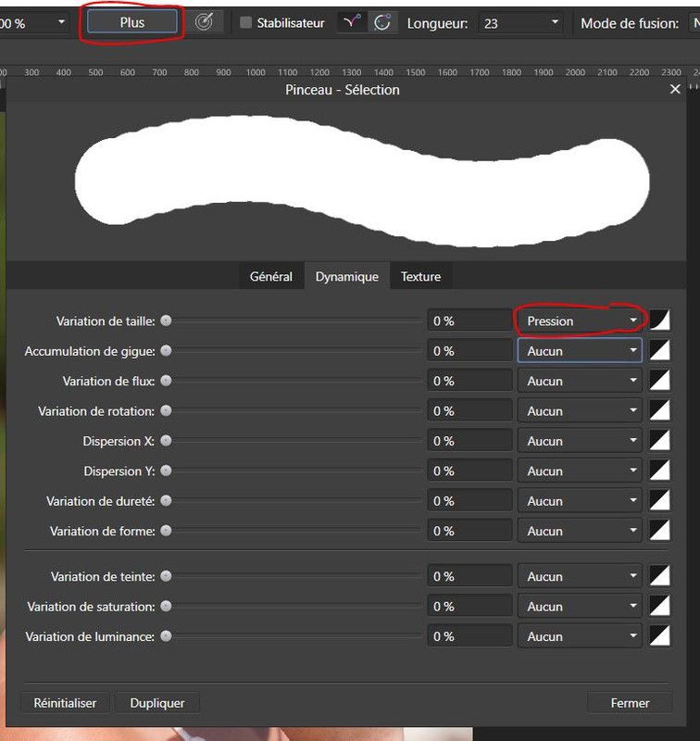700x741 pixels.
Task: Switch to the Dynamique tab
Action: point(346,276)
